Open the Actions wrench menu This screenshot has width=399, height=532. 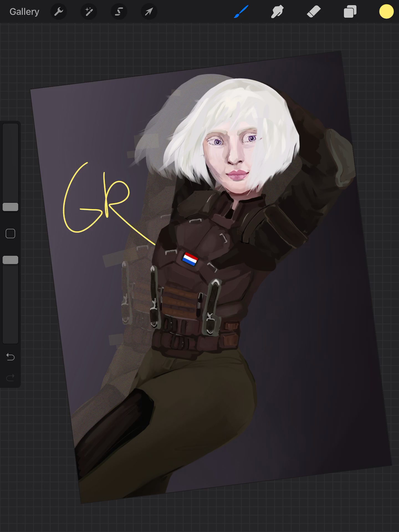59,12
